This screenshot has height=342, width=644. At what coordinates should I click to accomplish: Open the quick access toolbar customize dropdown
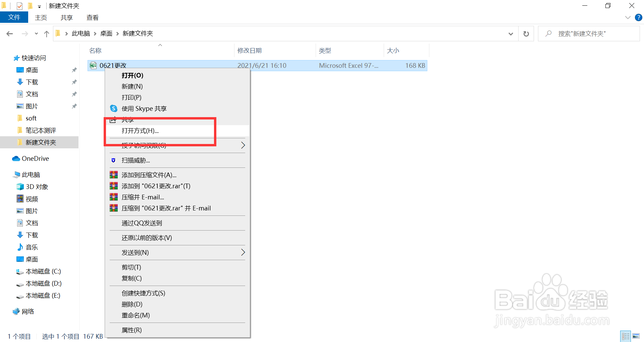pyautogui.click(x=39, y=6)
